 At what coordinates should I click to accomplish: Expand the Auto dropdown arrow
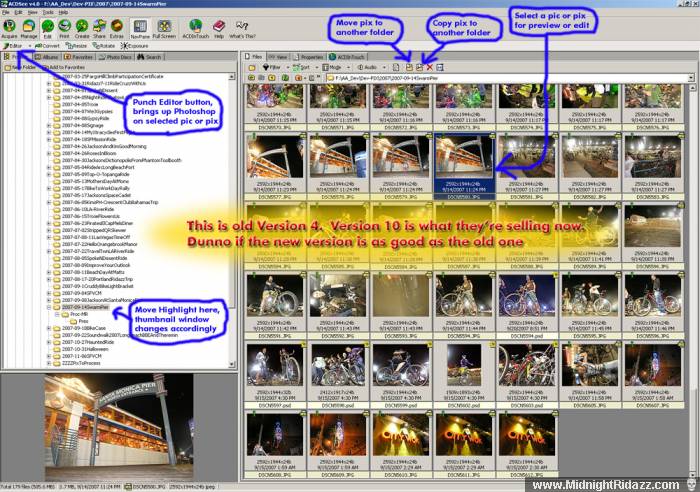[384, 67]
